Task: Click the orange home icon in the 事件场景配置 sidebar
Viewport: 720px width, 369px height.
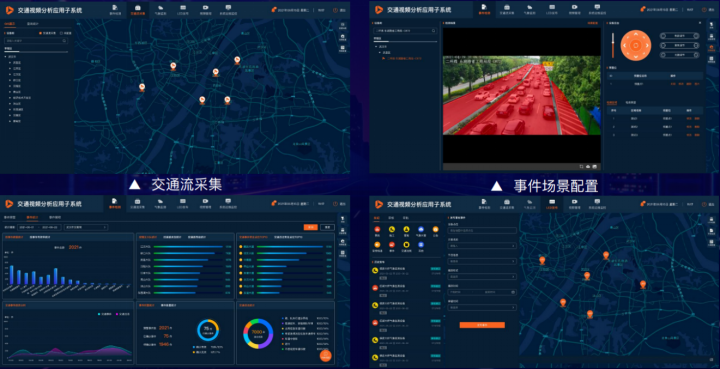Action: tap(712, 47)
